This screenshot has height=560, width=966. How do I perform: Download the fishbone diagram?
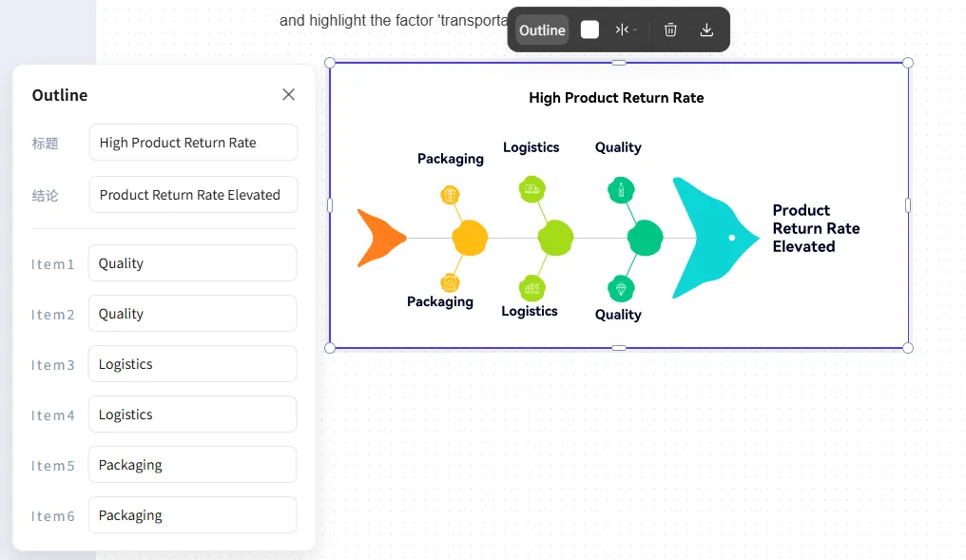coord(706,29)
